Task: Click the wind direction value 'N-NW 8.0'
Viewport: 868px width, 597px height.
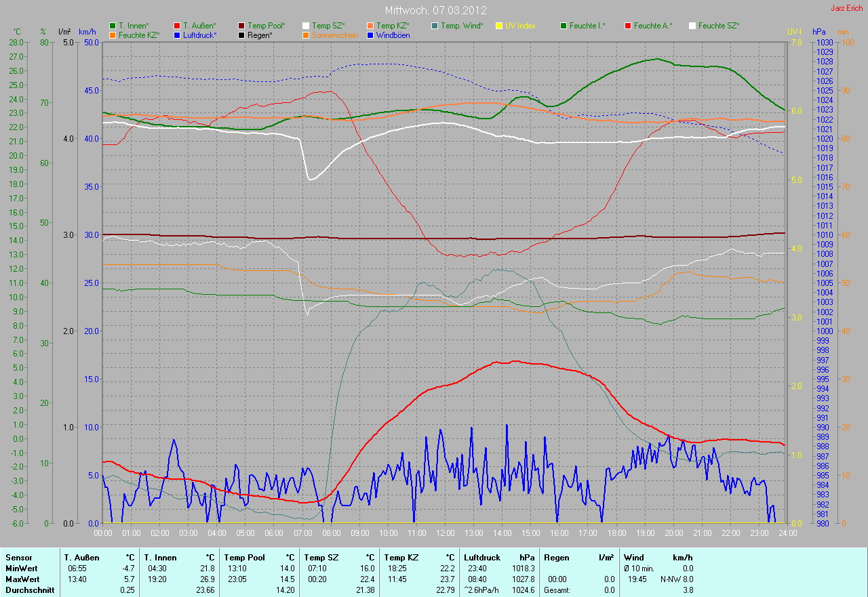Action: (677, 579)
